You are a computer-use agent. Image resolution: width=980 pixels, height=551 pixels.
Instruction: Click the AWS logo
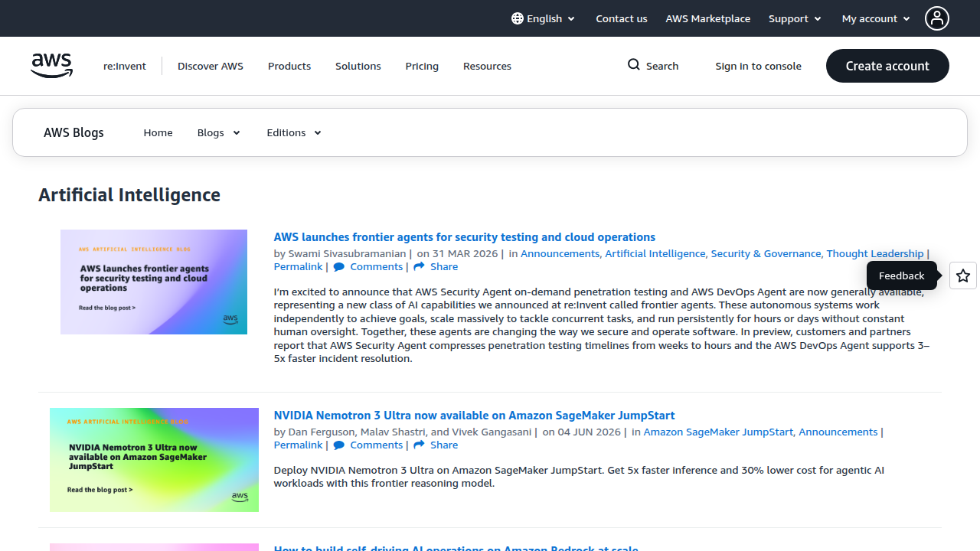click(52, 66)
